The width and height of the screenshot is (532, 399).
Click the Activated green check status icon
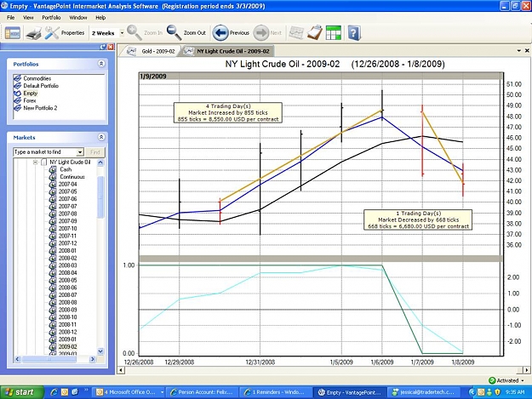pos(492,380)
